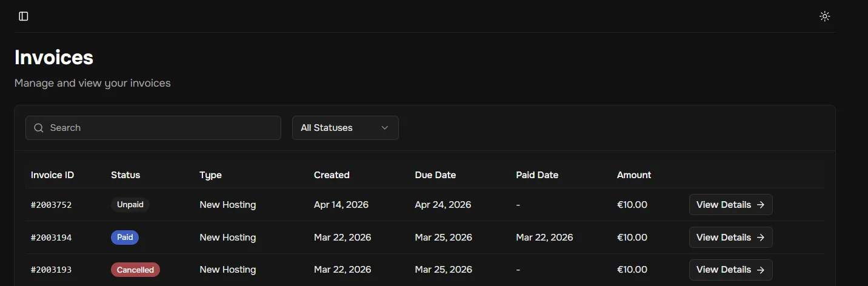View details of invoice #2003752
This screenshot has width=868, height=286.
coord(730,205)
